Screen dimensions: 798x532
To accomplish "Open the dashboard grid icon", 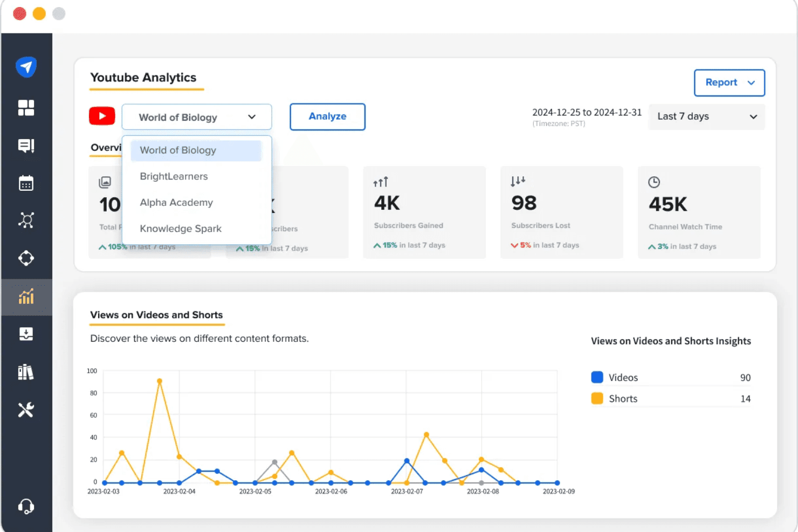I will click(26, 108).
